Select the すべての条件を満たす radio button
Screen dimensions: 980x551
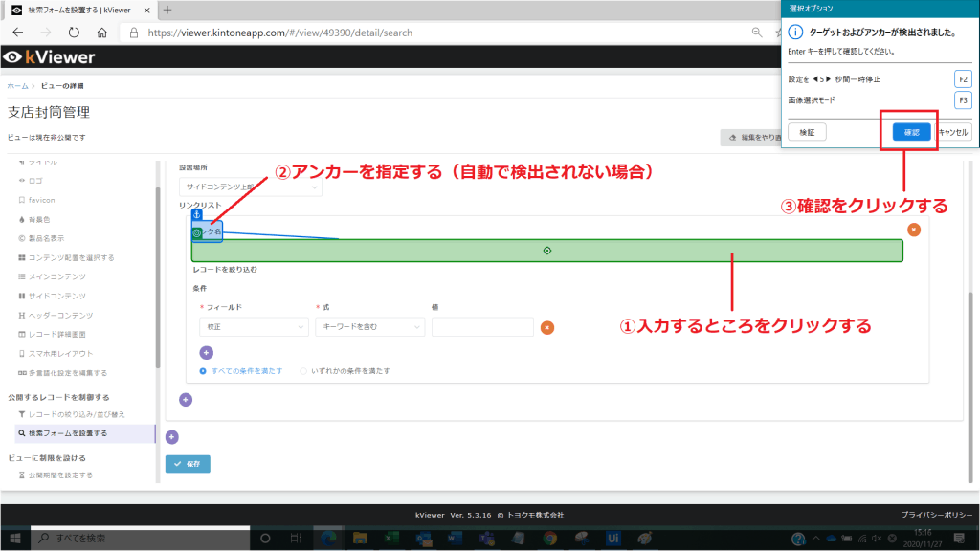click(x=204, y=370)
